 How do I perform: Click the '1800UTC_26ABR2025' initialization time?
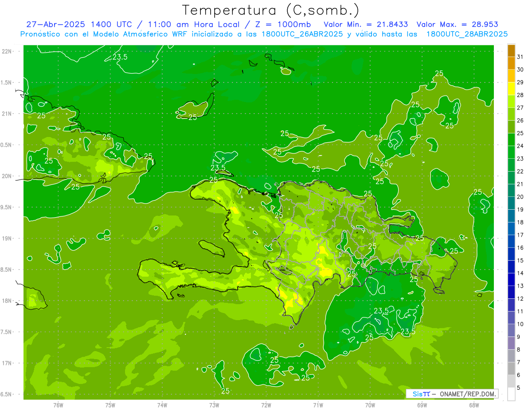point(302,34)
